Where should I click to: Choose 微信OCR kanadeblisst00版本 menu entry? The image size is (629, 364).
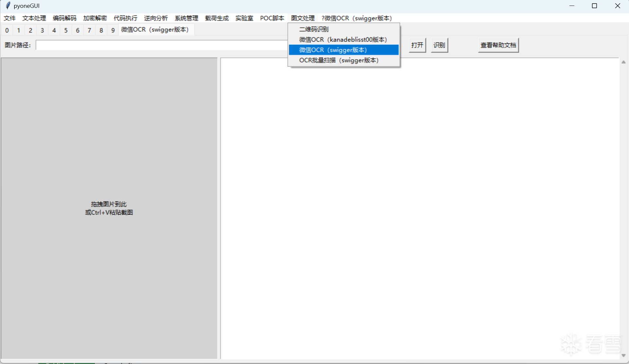point(343,40)
